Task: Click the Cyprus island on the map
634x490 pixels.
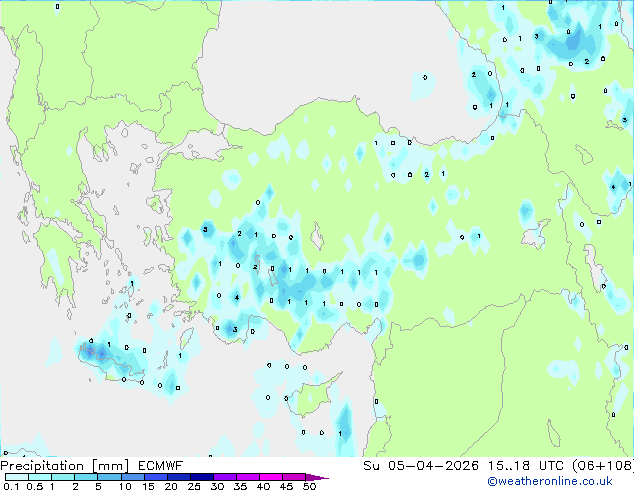Action: coord(313,396)
